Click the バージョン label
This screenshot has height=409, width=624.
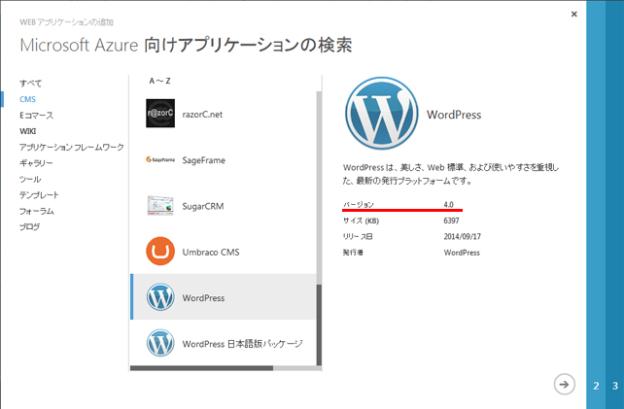(358, 204)
